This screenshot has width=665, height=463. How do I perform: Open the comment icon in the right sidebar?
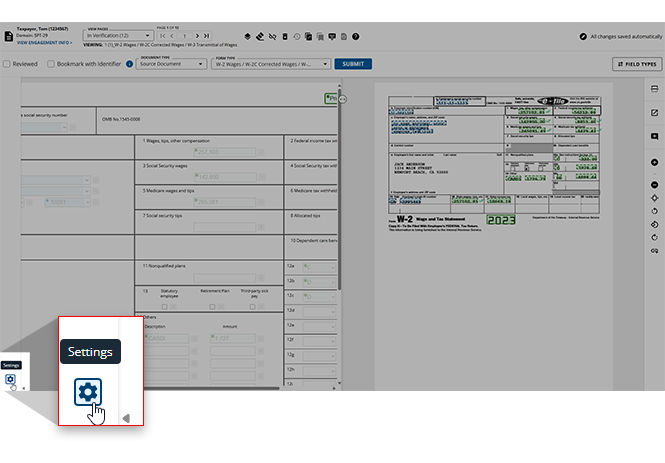(654, 137)
